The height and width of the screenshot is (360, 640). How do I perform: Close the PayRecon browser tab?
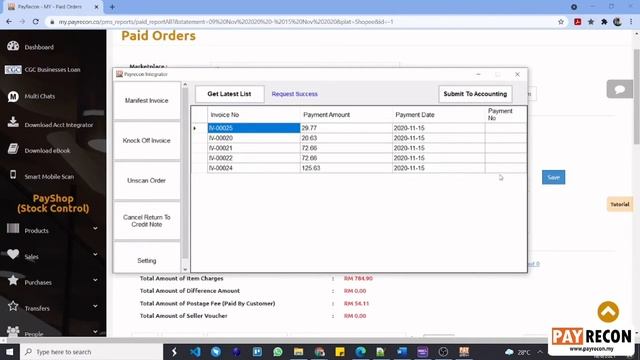[x=96, y=7]
